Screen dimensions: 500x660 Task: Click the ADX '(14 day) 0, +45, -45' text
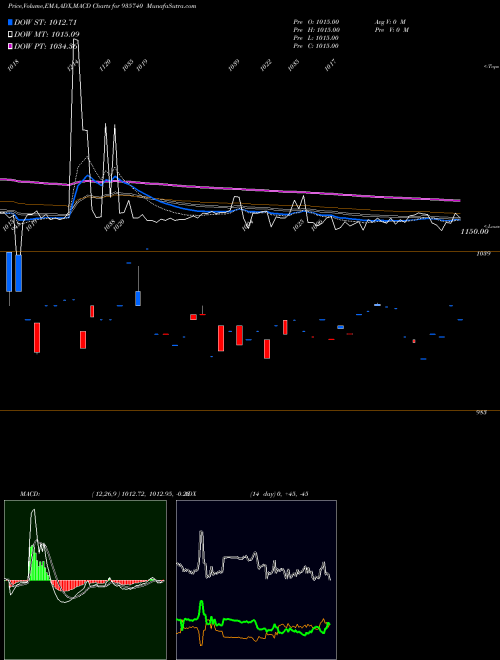coord(279,494)
